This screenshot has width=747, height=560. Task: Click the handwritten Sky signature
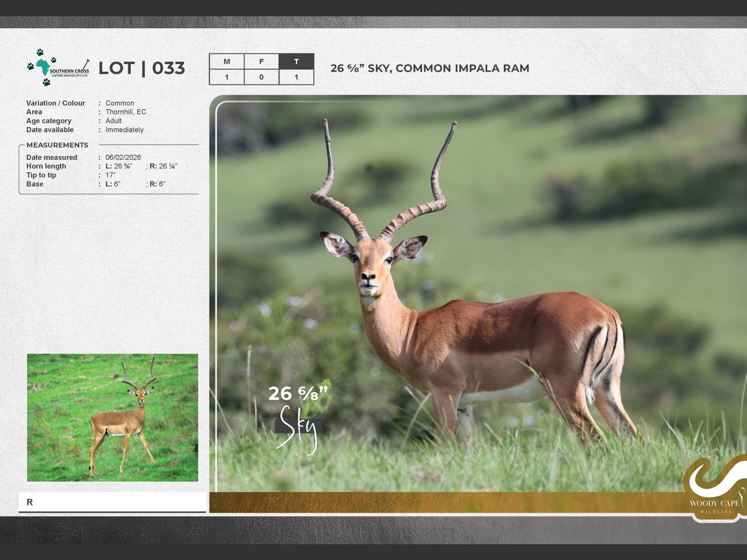[298, 428]
